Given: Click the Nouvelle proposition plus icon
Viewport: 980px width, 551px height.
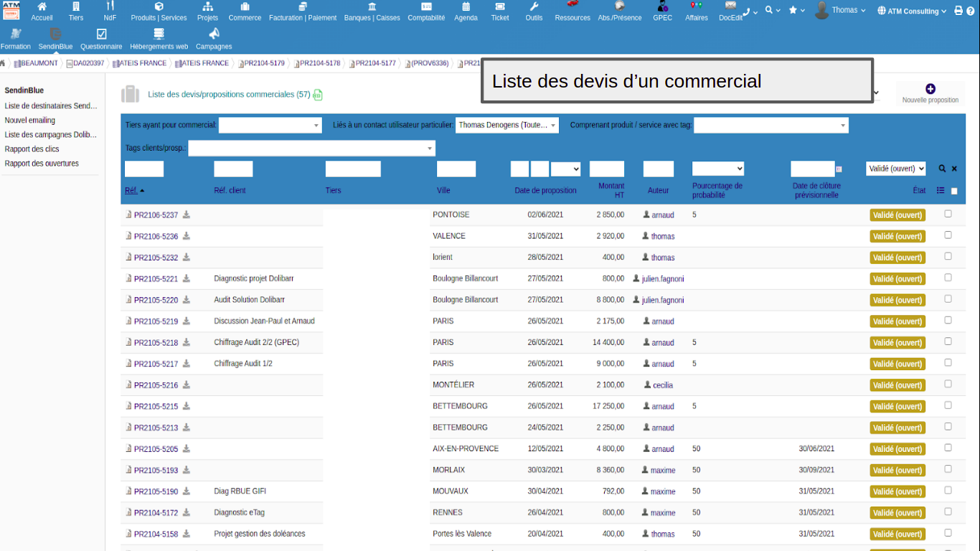Looking at the screenshot, I should tap(930, 89).
